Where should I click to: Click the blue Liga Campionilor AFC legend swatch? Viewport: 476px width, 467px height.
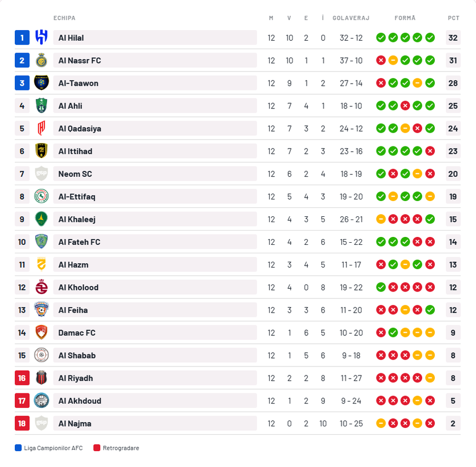[19, 448]
